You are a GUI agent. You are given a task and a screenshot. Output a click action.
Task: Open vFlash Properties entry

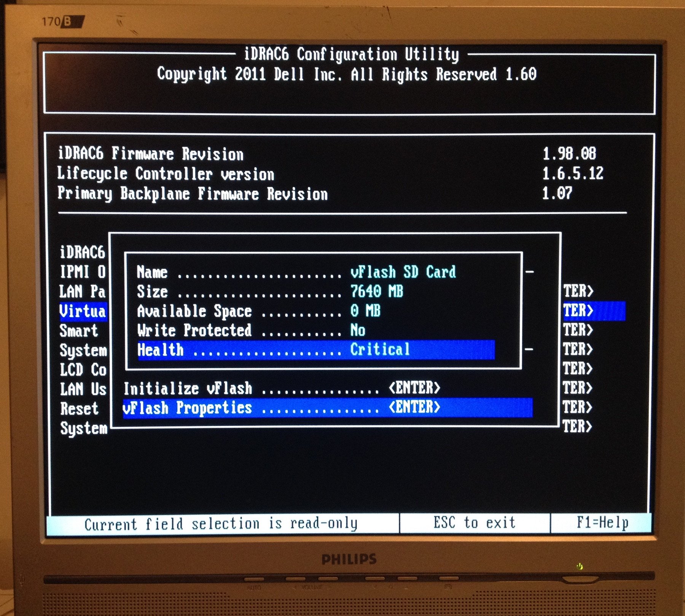328,408
